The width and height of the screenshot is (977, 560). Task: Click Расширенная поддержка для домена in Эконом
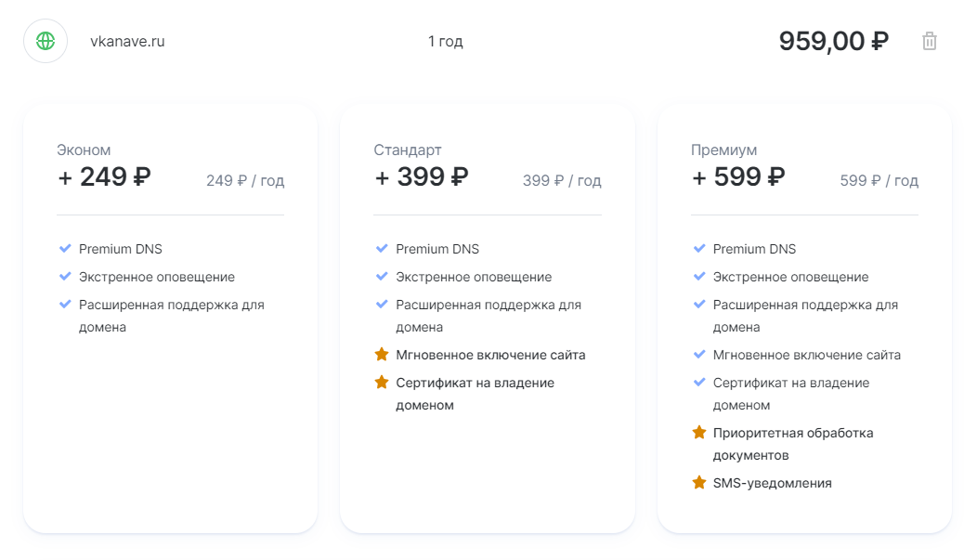point(172,316)
